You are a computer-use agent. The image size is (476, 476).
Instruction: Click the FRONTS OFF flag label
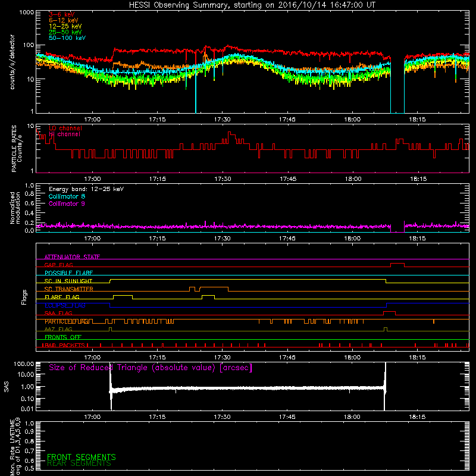[63, 337]
